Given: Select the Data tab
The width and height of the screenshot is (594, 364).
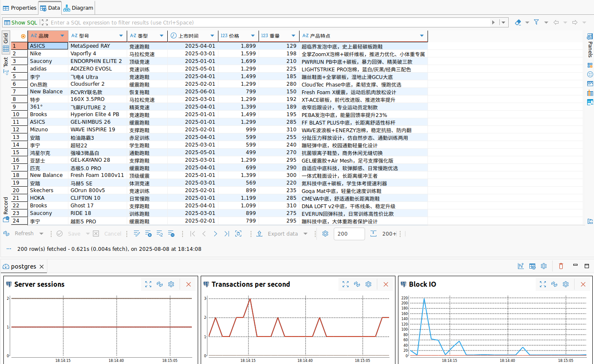Looking at the screenshot, I should [x=50, y=8].
